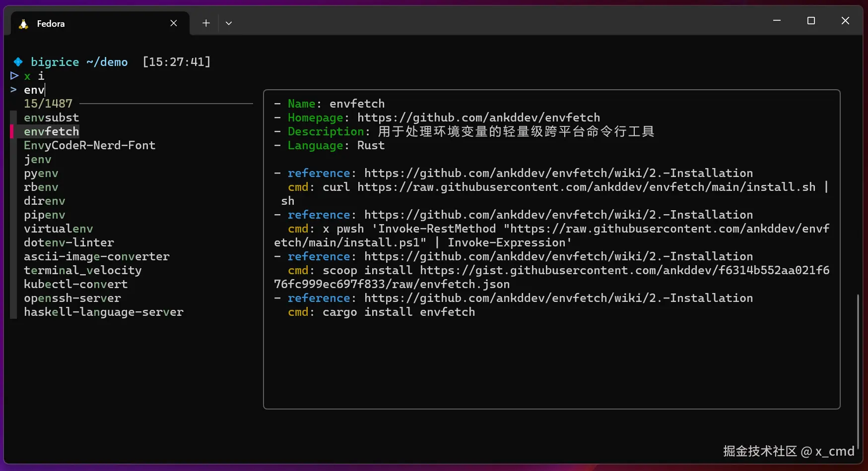
Task: Open the envfetch GitHub homepage URL
Action: tap(479, 118)
